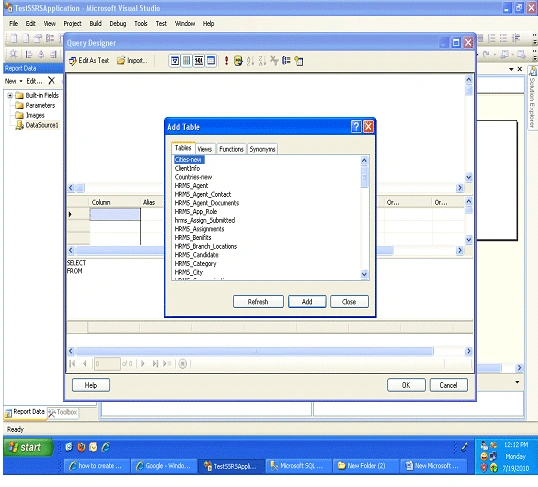Toggle the grid pane visibility

coord(186,61)
